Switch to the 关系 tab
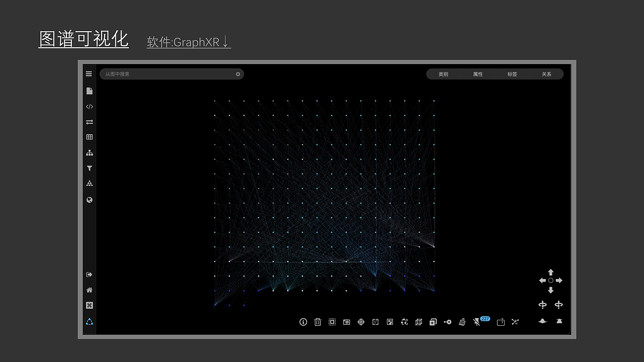This screenshot has width=644, height=362. tap(546, 74)
